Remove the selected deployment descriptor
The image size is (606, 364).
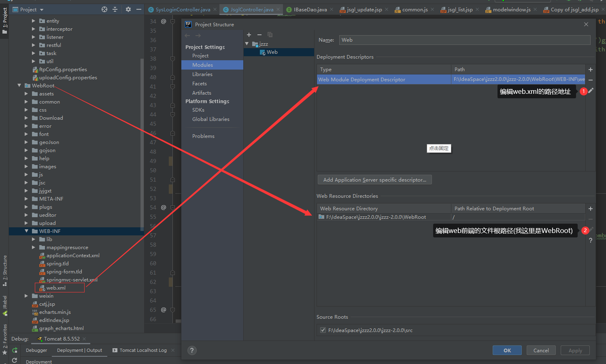click(x=591, y=80)
